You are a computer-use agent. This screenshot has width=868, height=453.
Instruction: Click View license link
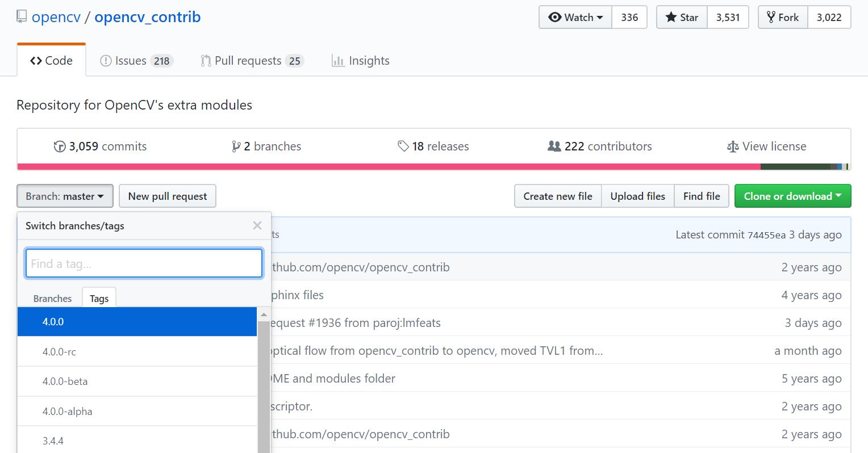point(766,146)
